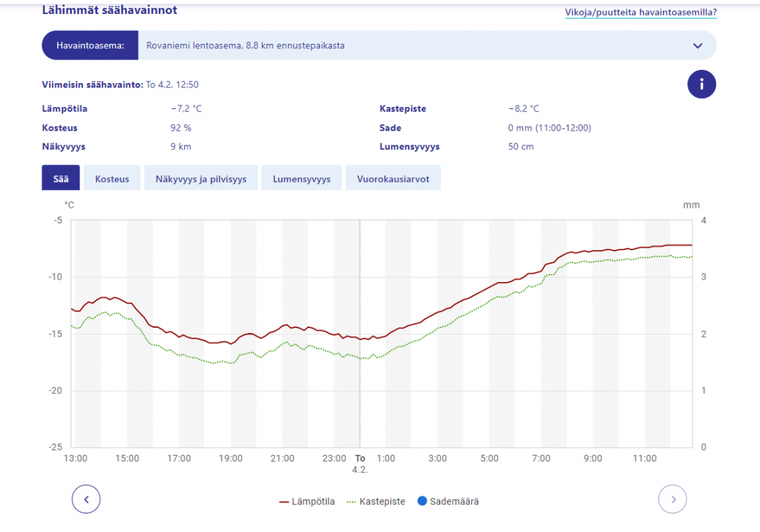Click the round info icon button
The height and width of the screenshot is (532, 760).
click(701, 85)
